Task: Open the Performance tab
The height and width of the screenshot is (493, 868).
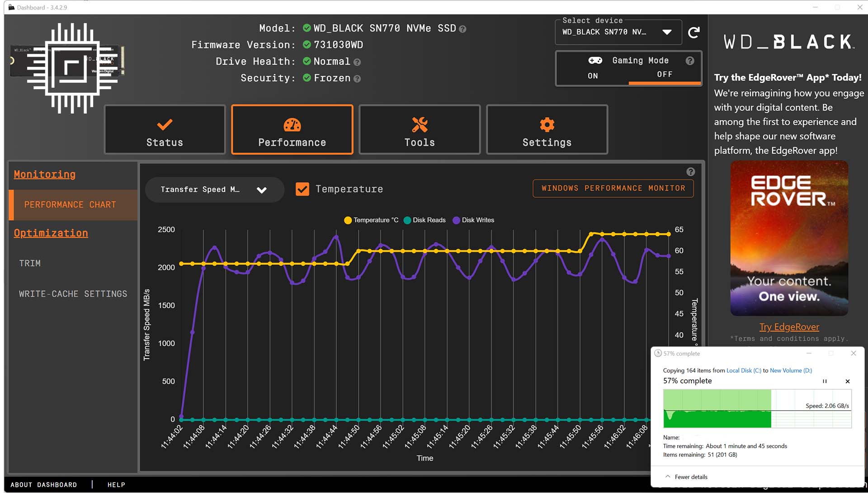Action: coord(292,130)
